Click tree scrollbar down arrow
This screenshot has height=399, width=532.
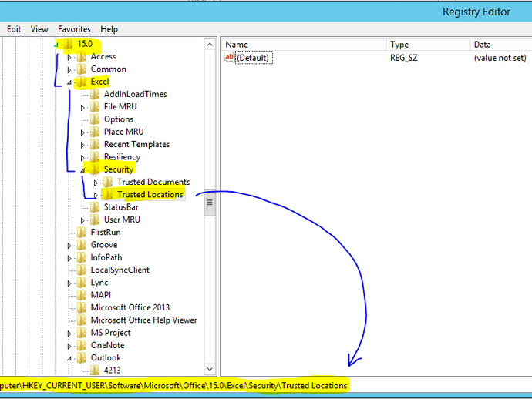[x=210, y=369]
